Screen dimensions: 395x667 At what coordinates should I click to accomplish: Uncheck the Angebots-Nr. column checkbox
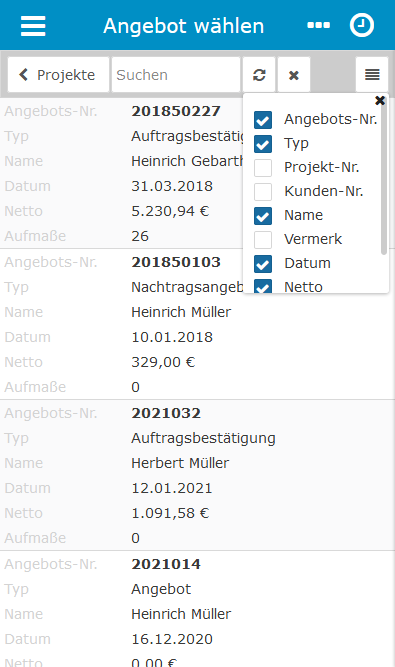pos(263,120)
